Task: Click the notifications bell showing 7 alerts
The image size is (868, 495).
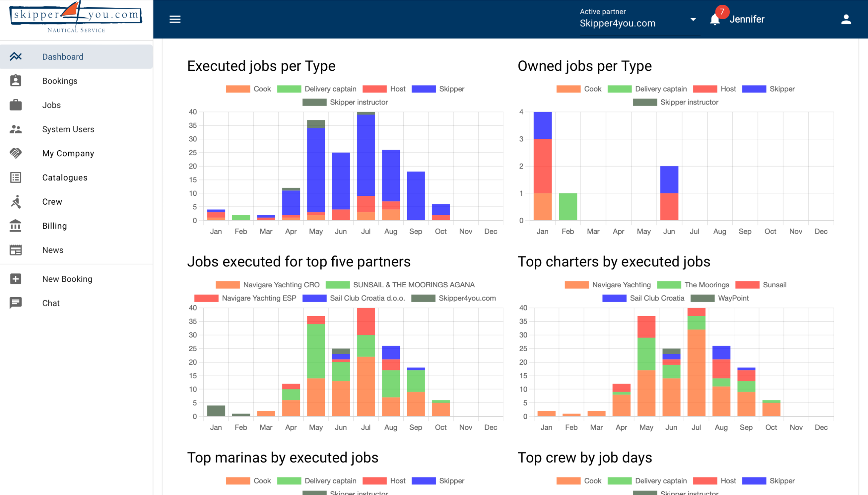Action: pyautogui.click(x=715, y=19)
